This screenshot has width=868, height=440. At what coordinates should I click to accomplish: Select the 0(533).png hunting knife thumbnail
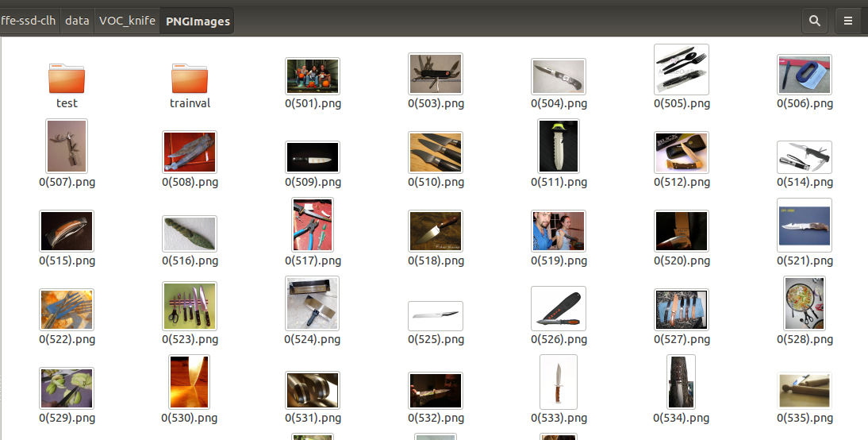coord(558,382)
